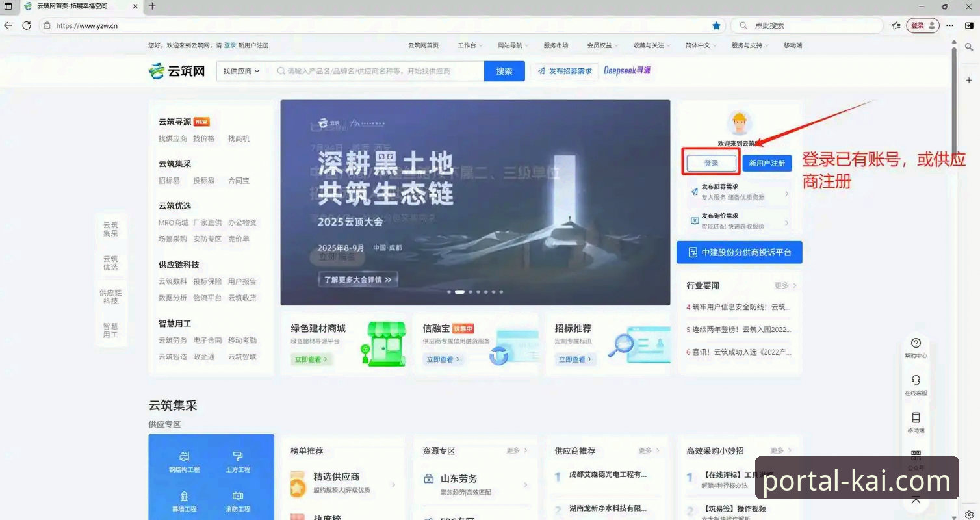This screenshot has width=980, height=520.
Task: Open 发布询价需求 row in welcome card
Action: [740, 221]
